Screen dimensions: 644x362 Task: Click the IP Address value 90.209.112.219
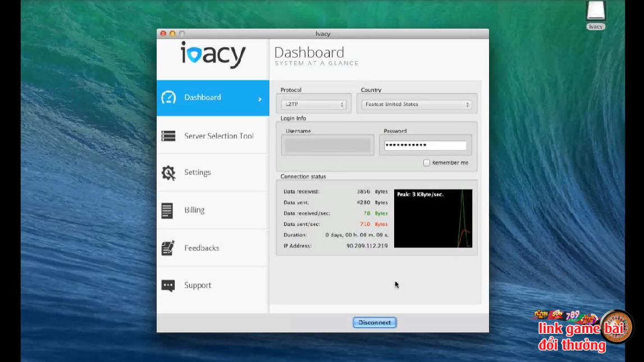(367, 246)
